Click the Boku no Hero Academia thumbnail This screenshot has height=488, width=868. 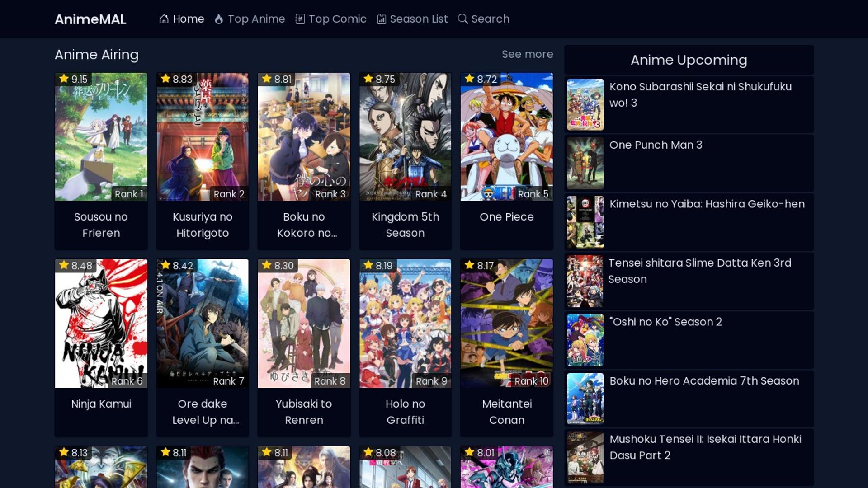click(585, 399)
